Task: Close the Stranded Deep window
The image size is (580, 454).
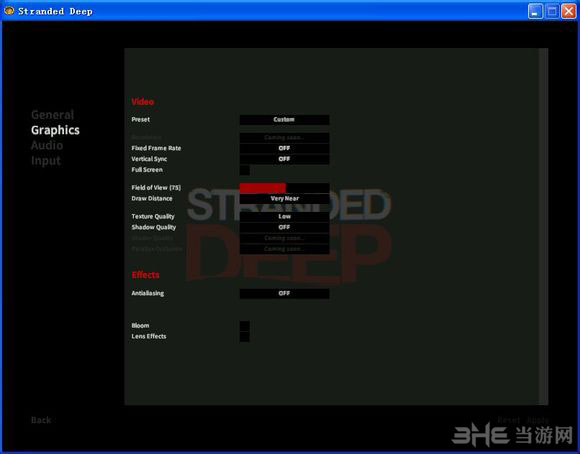Action: click(x=569, y=11)
